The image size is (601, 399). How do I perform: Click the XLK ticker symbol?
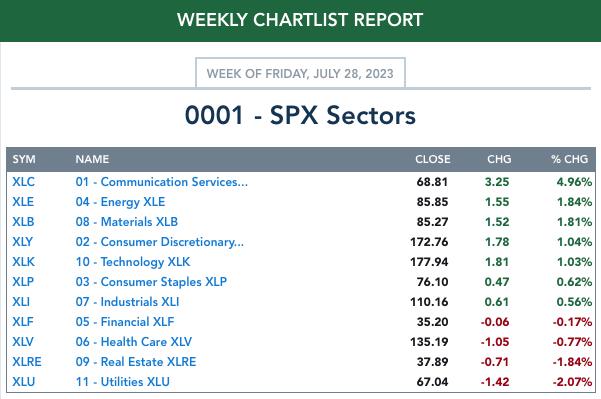23,262
